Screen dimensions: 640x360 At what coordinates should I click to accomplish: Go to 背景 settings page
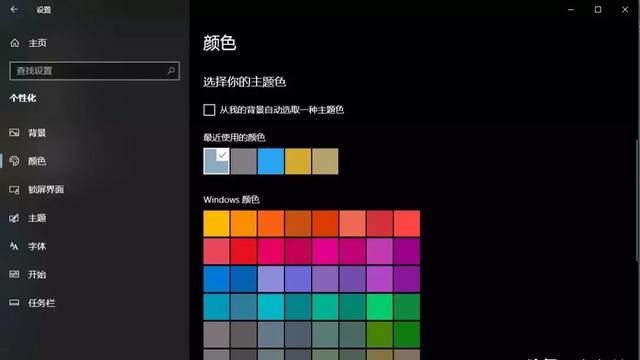click(37, 133)
